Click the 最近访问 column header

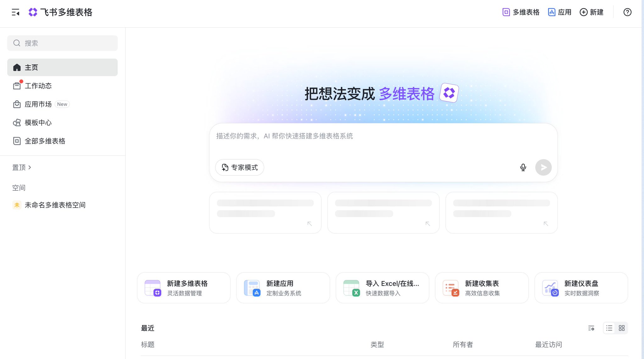coord(549,345)
